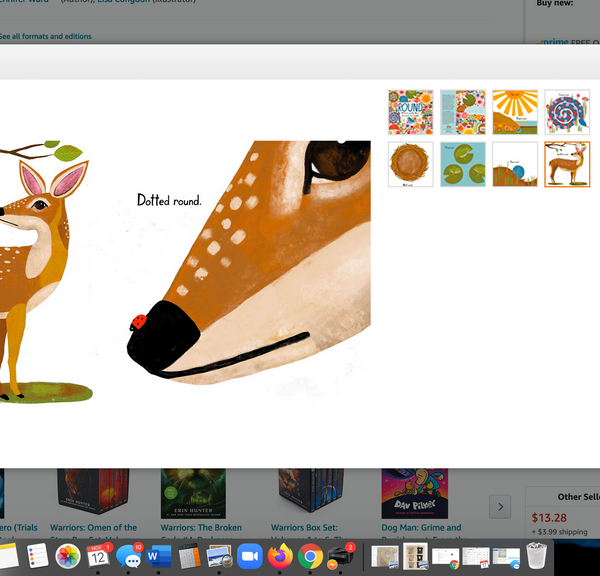Open Warriors: Omen of the Stars link

pyautogui.click(x=93, y=527)
